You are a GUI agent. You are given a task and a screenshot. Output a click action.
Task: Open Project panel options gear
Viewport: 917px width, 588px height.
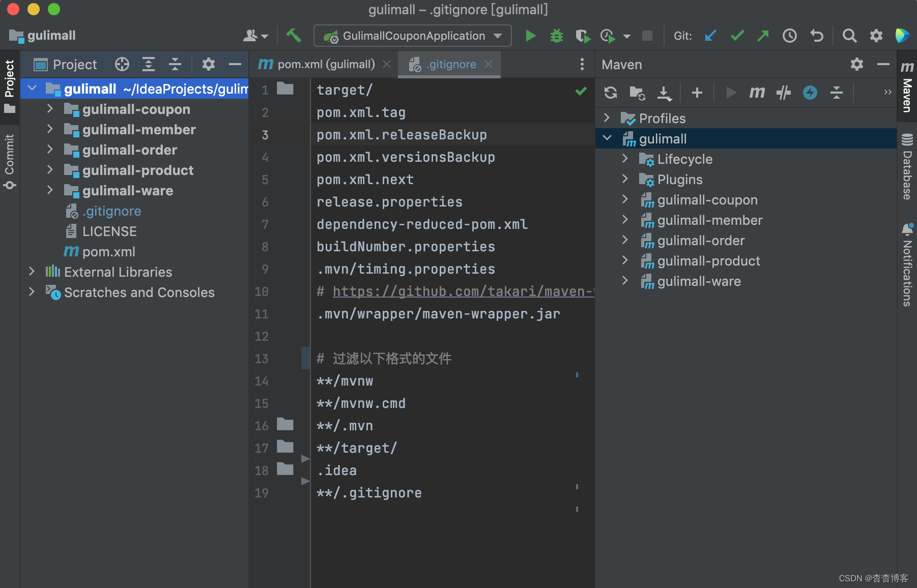pyautogui.click(x=208, y=64)
